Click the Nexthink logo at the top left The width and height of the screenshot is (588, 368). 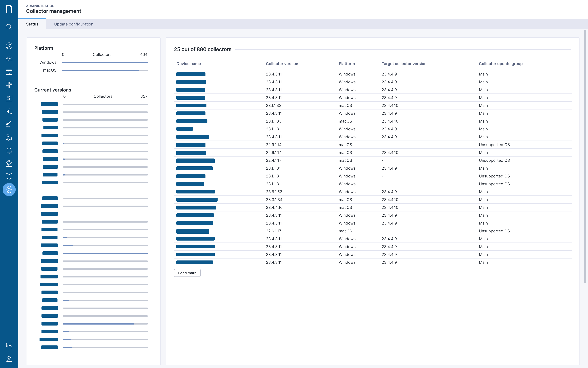tap(9, 9)
